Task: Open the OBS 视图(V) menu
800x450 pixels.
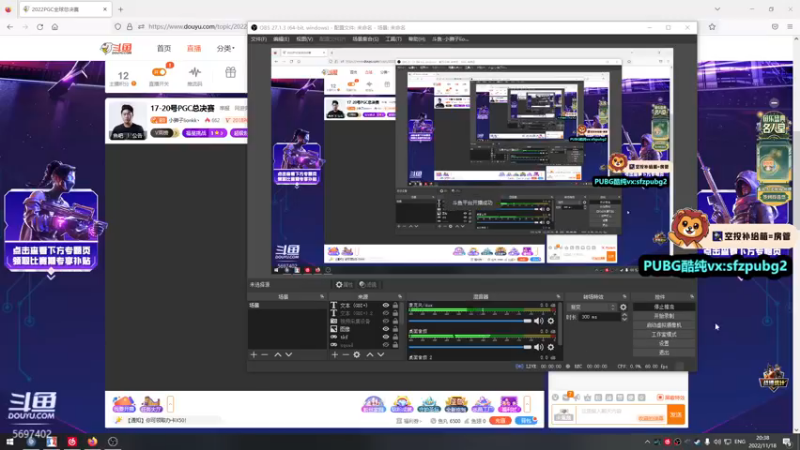Action: [305, 39]
